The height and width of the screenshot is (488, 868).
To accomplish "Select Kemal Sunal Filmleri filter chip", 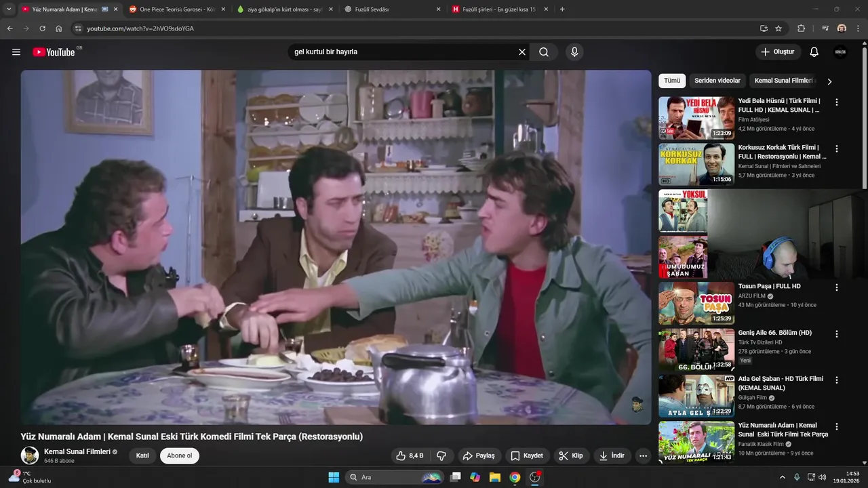I will coord(783,81).
